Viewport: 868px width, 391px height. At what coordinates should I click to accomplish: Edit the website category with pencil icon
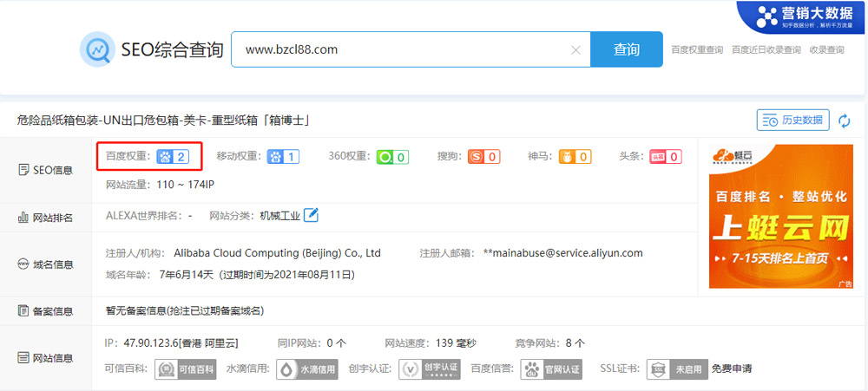pos(311,215)
